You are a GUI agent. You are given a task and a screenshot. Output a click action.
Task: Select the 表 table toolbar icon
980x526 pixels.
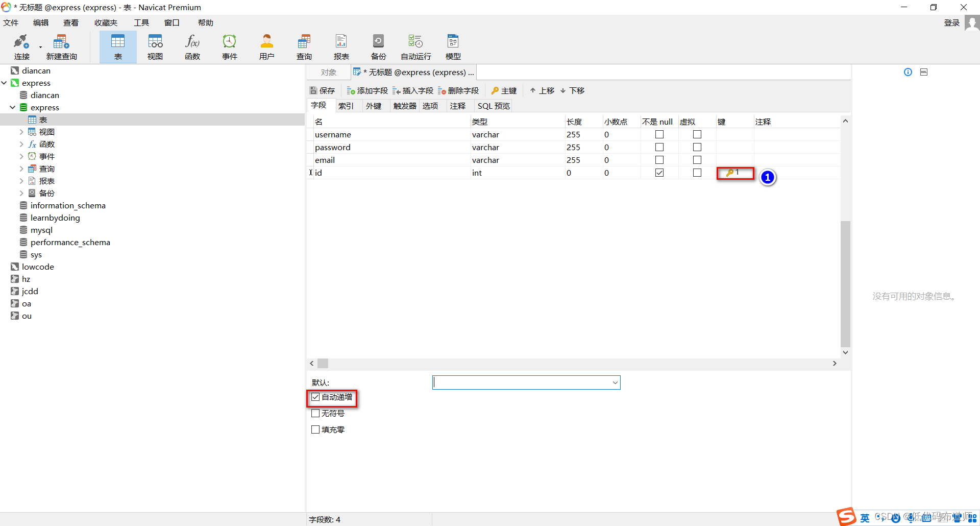click(118, 47)
